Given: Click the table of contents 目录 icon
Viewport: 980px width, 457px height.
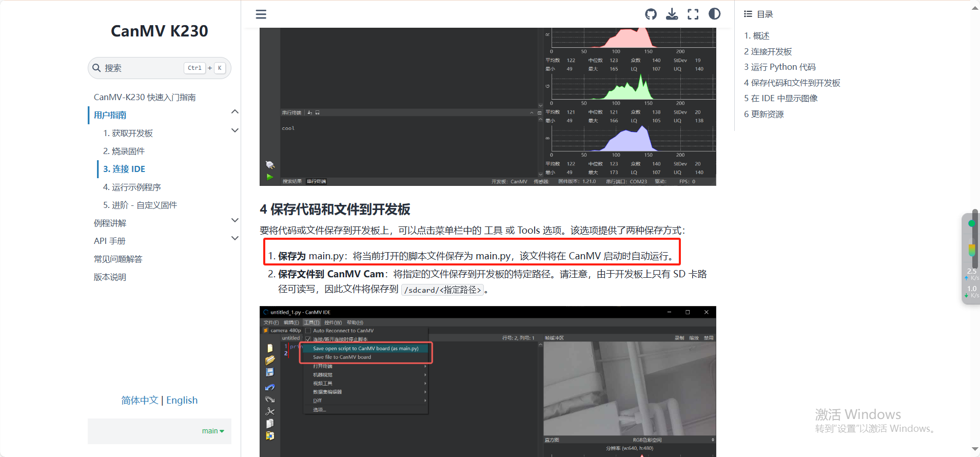Looking at the screenshot, I should 748,14.
